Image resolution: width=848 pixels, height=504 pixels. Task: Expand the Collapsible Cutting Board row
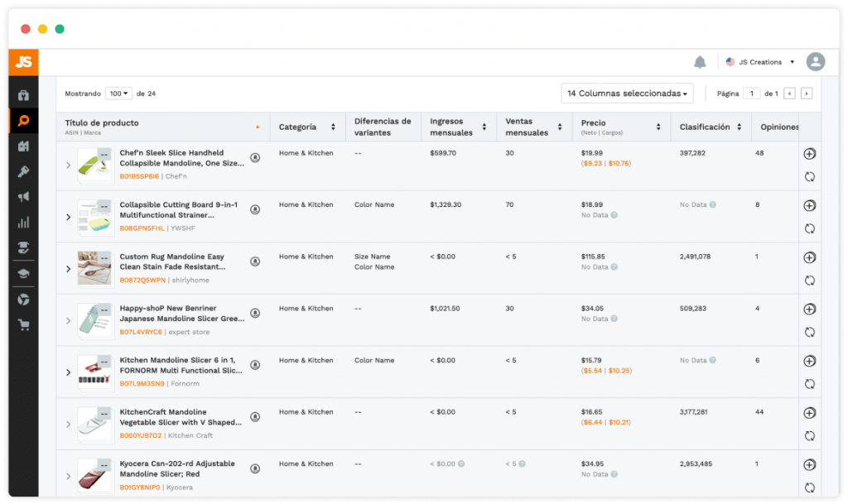68,217
